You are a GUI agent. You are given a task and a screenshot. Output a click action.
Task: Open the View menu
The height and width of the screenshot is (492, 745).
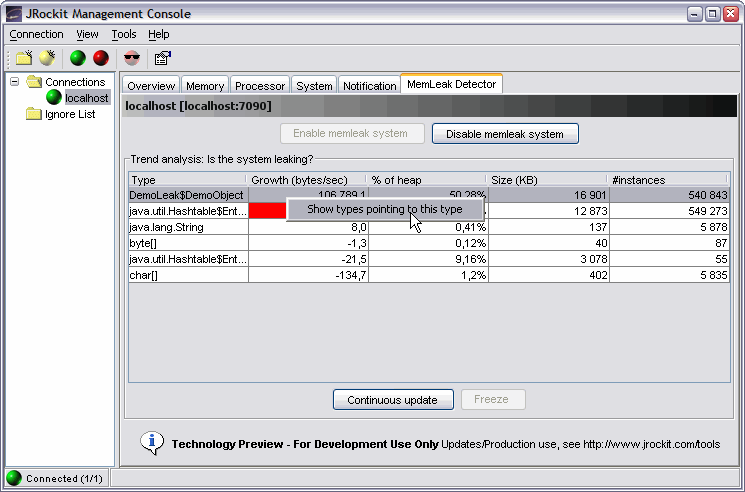coord(87,34)
